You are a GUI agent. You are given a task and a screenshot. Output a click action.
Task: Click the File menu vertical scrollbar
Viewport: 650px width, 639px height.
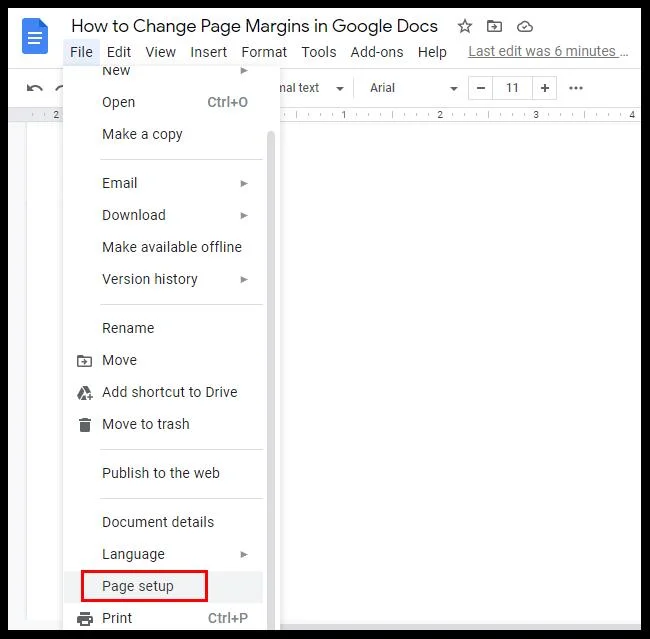point(271,379)
